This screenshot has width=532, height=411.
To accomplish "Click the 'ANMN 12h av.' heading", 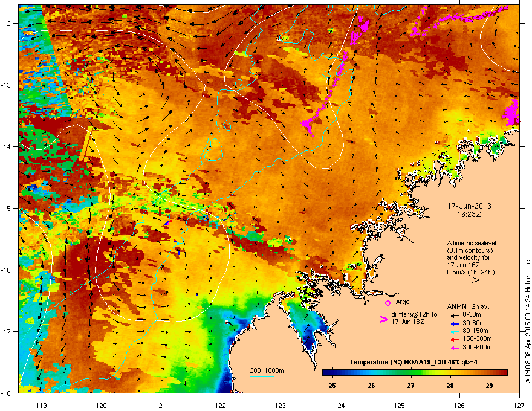I will (x=468, y=307).
